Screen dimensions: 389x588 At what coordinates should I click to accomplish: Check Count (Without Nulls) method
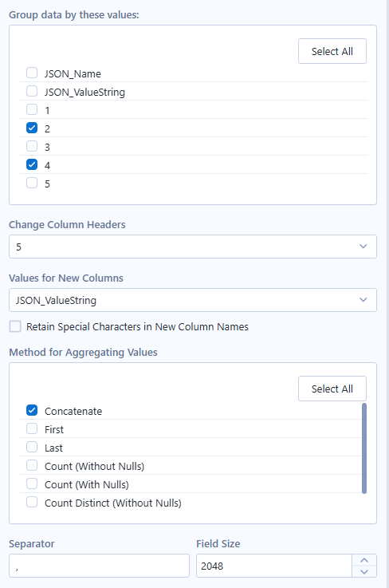[32, 465]
